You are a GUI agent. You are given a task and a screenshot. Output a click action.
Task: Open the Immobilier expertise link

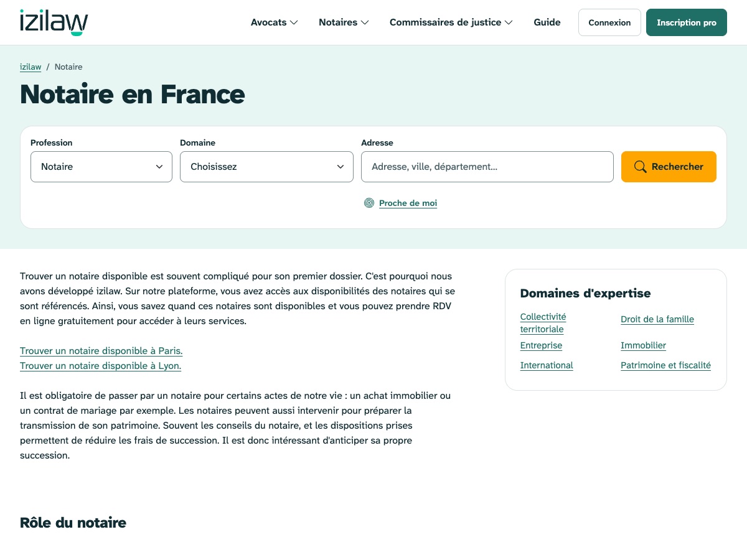tap(643, 345)
